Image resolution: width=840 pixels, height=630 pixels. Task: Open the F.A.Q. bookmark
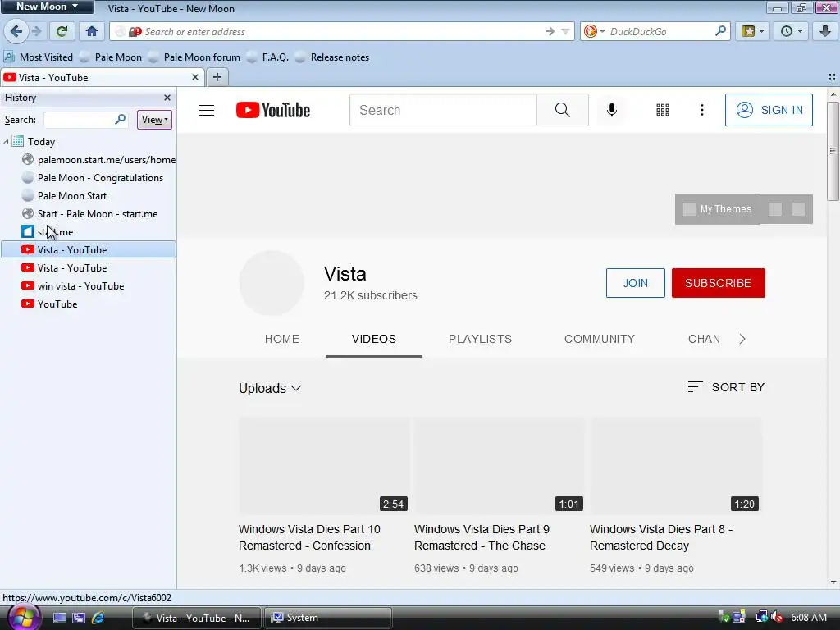tap(268, 57)
